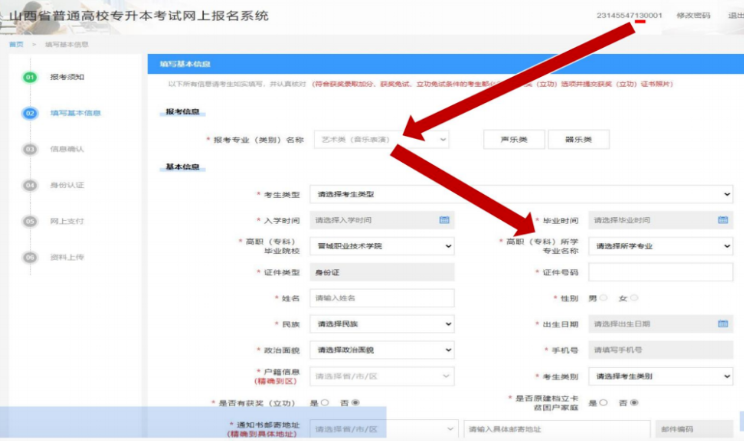Viewport: 744px width, 441px height.
Task: Open 通知书邮寄地址 region dropdown
Action: 384,429
